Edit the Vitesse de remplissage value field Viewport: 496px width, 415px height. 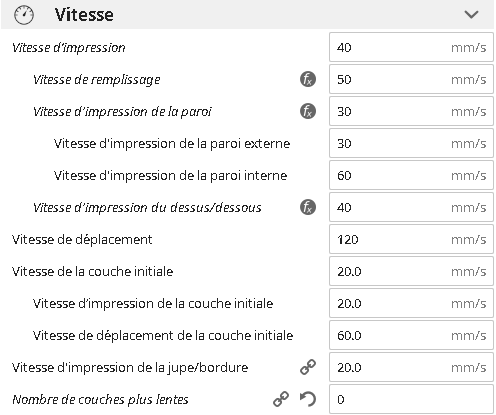tap(411, 79)
